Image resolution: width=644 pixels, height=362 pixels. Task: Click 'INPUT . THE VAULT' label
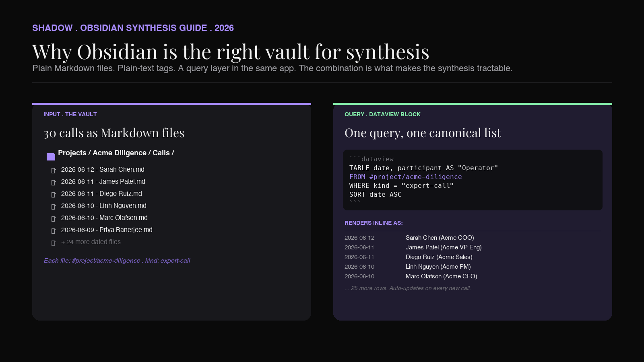70,114
